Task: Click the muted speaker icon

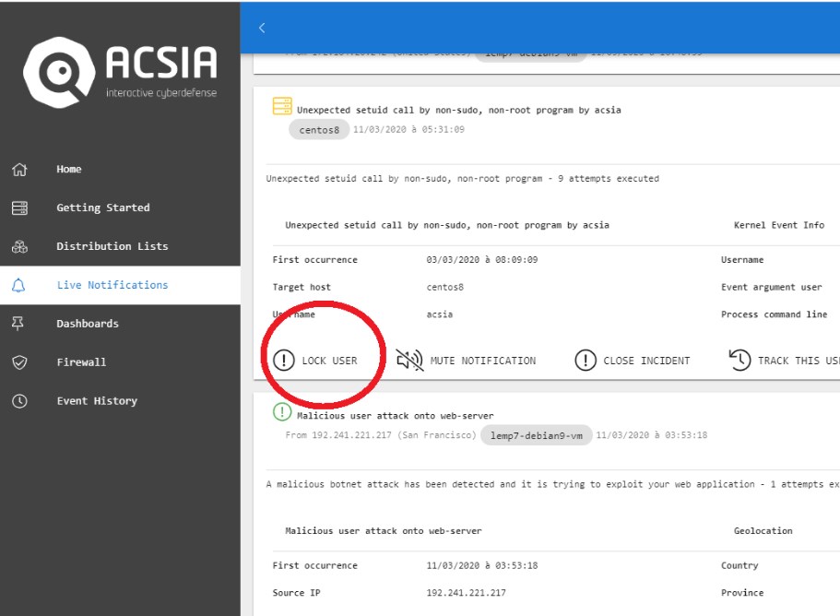Action: (x=409, y=360)
